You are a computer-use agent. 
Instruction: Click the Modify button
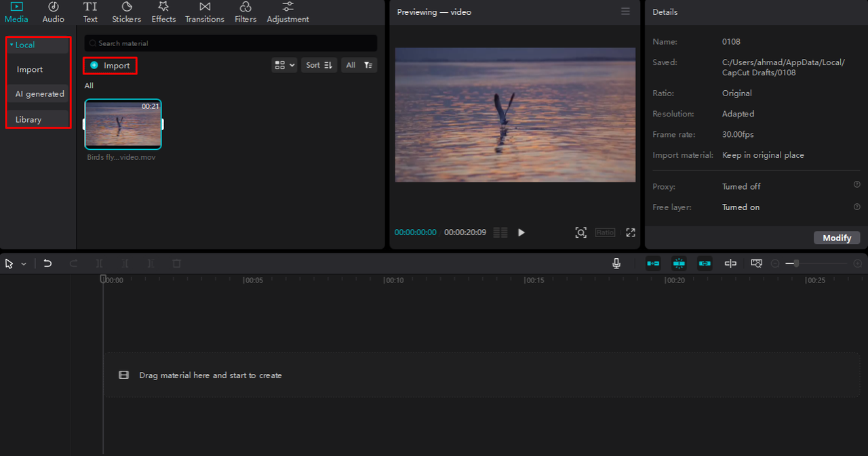(x=837, y=238)
